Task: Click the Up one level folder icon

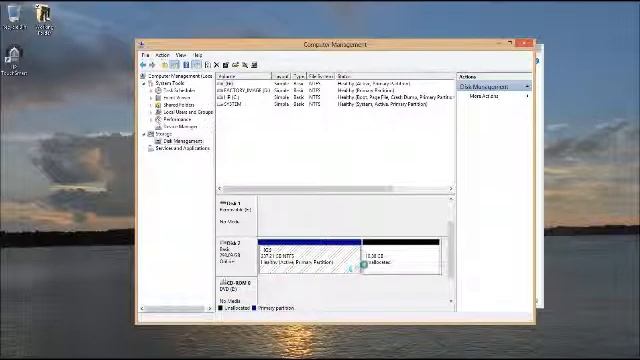Action: [x=164, y=65]
